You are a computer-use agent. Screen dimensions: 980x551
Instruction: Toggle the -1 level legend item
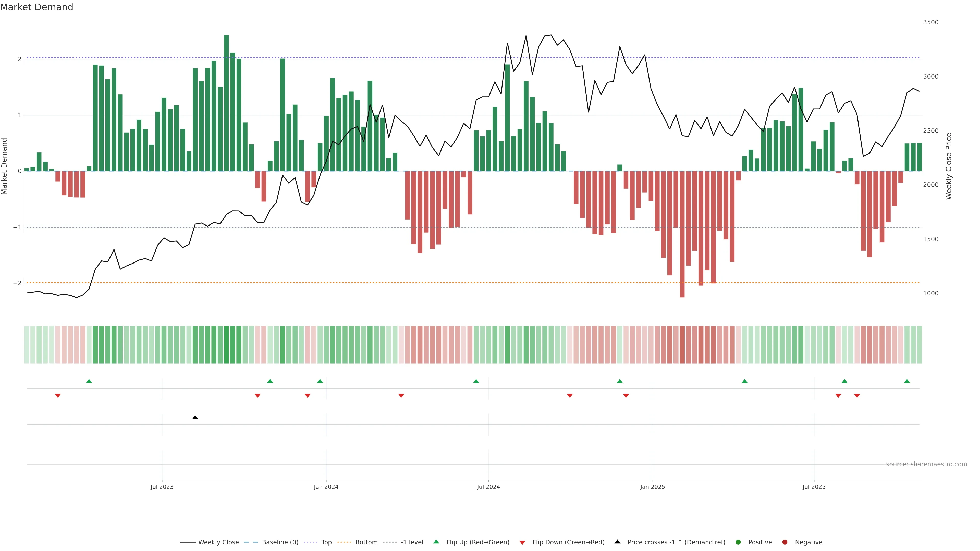point(412,542)
